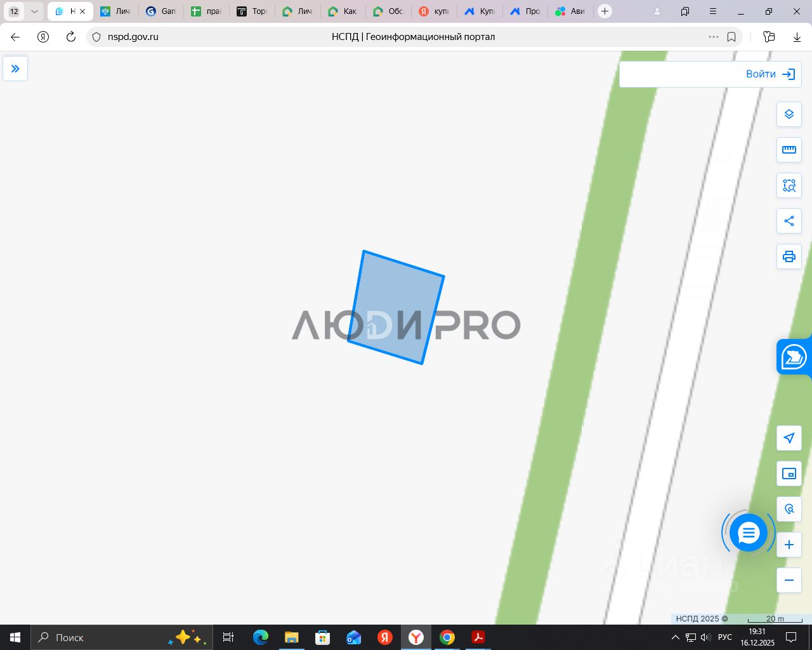812x650 pixels.
Task: Open the tab count indicator showing 12
Action: [x=14, y=11]
